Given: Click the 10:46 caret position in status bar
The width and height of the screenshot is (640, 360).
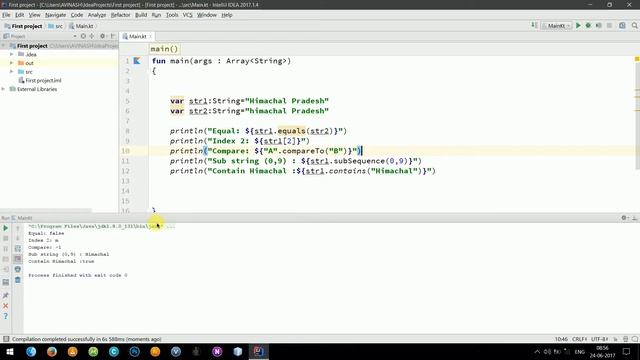Looking at the screenshot, I should [x=561, y=339].
